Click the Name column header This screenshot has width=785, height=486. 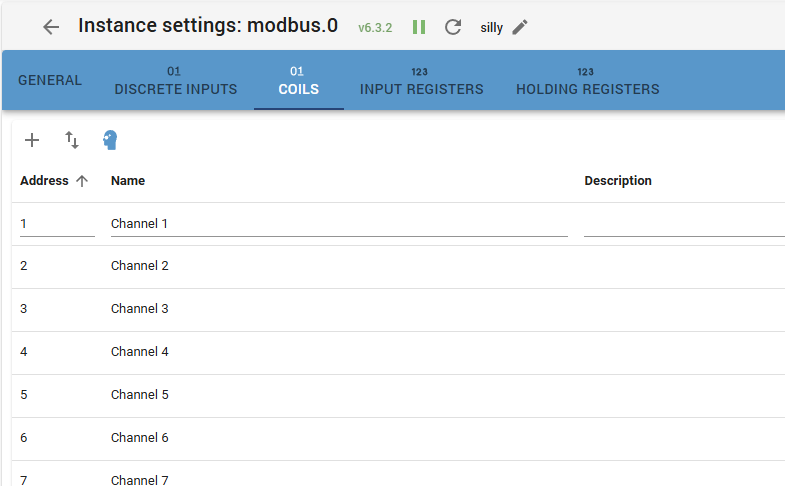pos(128,181)
